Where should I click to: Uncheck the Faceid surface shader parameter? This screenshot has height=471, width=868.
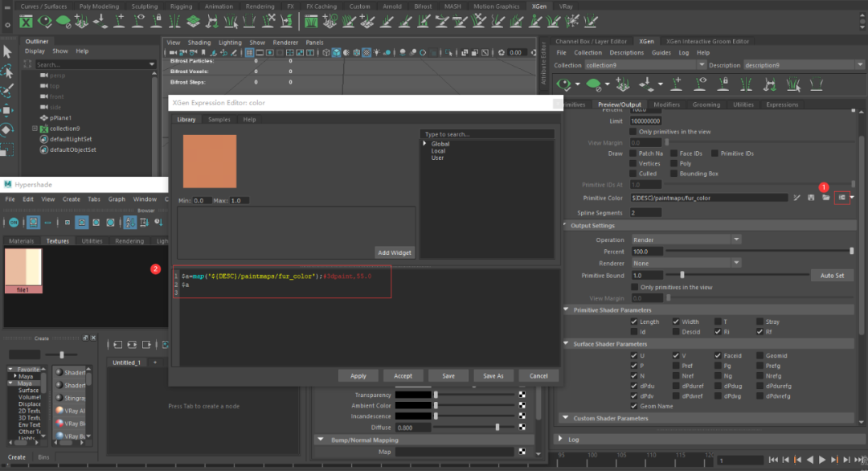[x=718, y=355]
